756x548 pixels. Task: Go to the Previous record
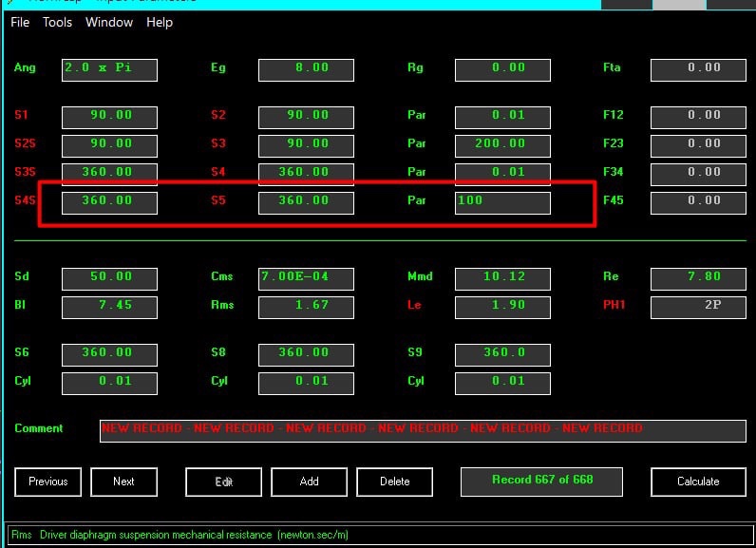[x=47, y=482]
